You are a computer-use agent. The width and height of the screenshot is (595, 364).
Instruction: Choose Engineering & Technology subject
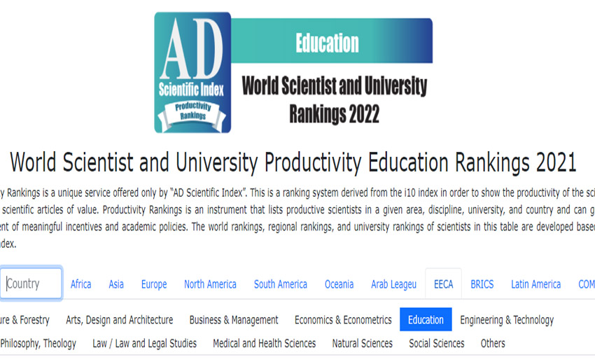pyautogui.click(x=507, y=320)
